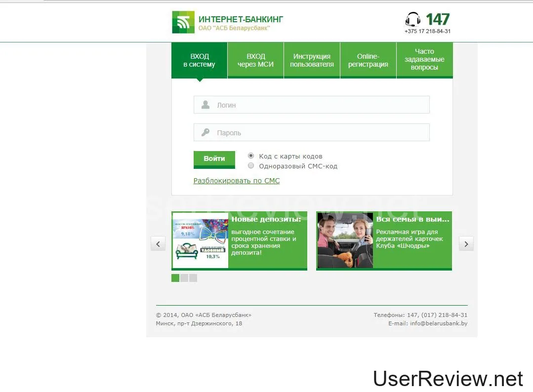Click into the 'Логин' input field
The height and width of the screenshot is (392, 533).
coord(321,105)
